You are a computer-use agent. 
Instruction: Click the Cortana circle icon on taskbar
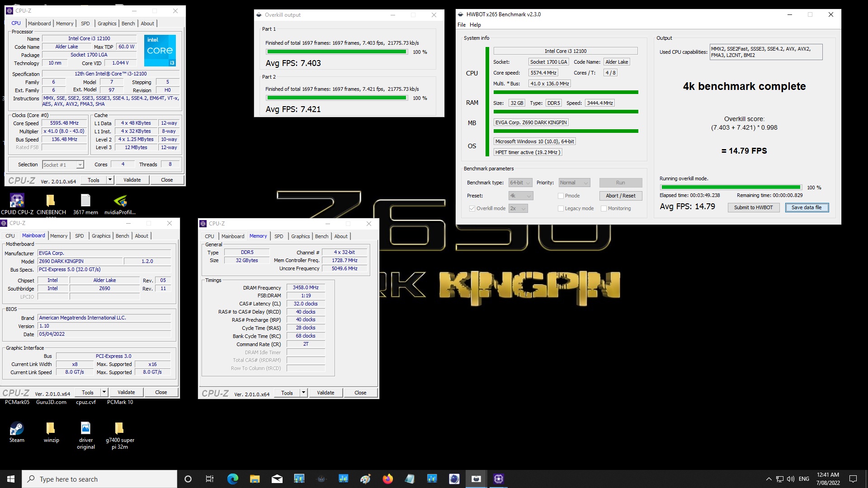[188, 479]
